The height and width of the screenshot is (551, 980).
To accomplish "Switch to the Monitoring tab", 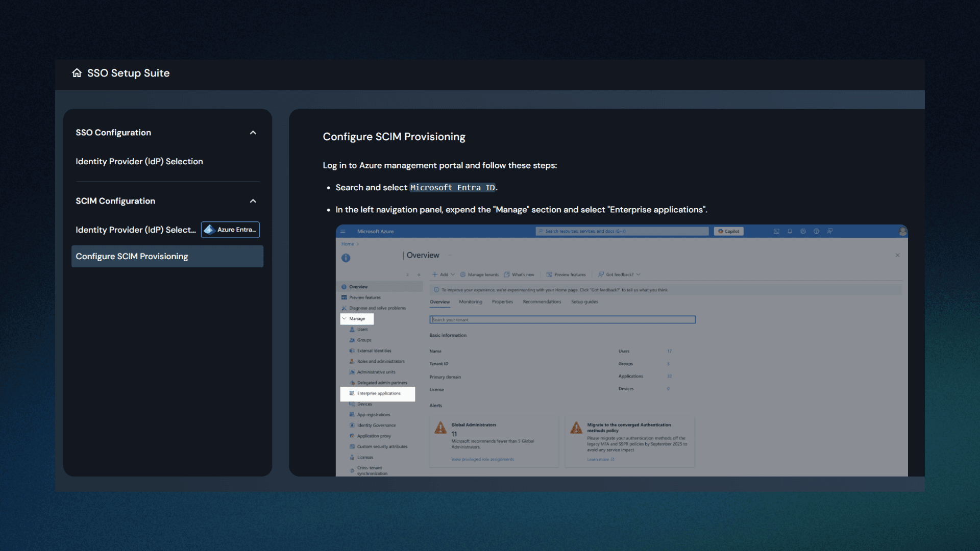I will pyautogui.click(x=471, y=302).
